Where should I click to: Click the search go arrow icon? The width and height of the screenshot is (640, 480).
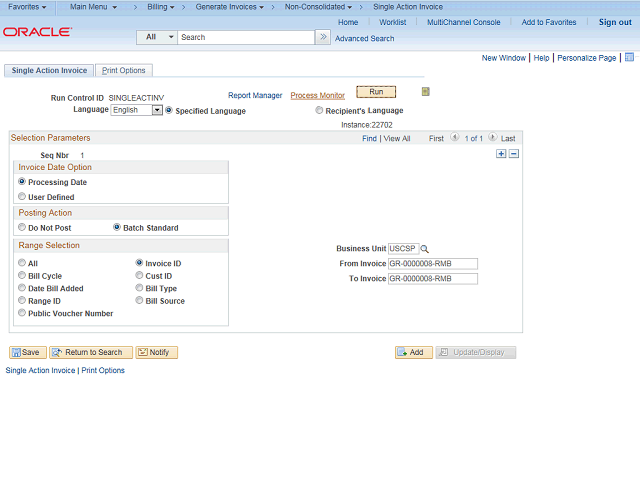click(x=323, y=37)
